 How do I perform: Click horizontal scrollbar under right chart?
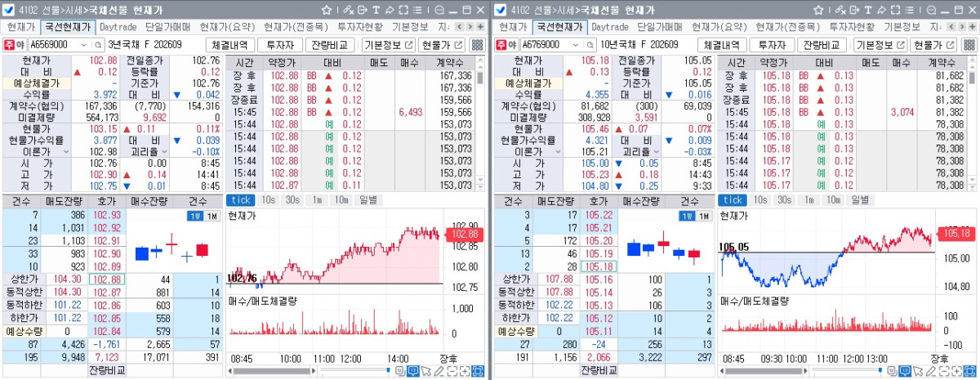(x=764, y=371)
